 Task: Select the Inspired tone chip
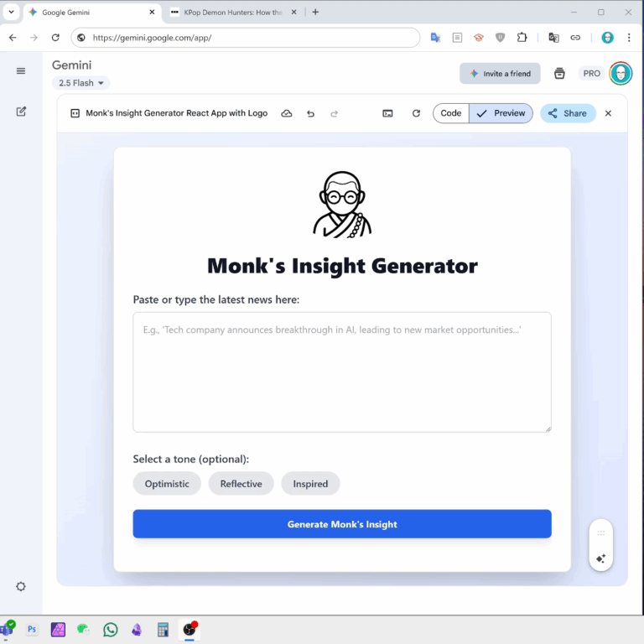point(310,483)
